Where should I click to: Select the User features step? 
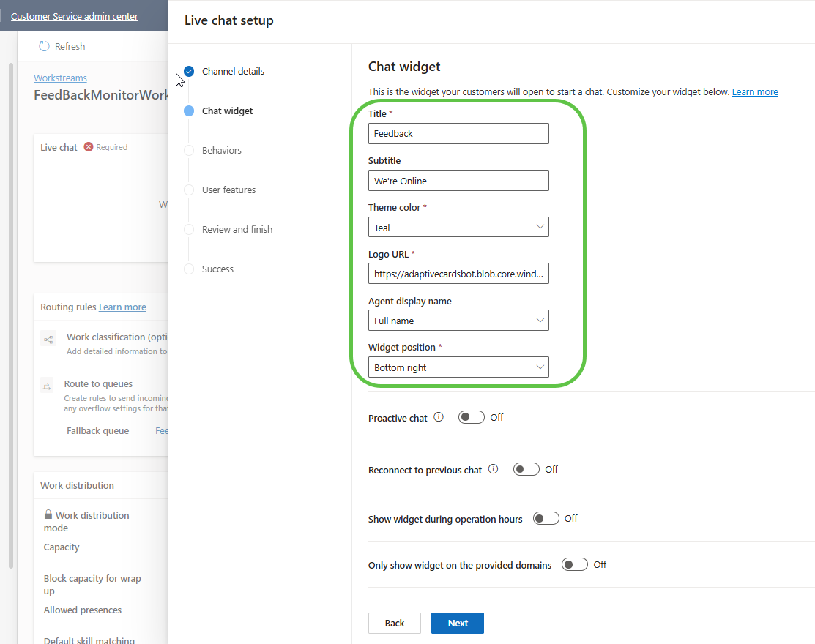point(228,190)
